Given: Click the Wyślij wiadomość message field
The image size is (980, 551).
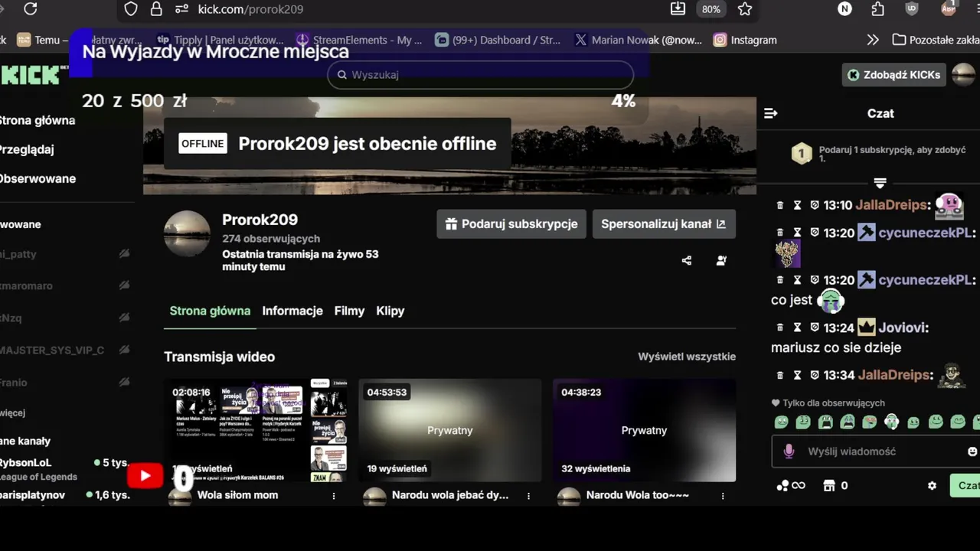Looking at the screenshot, I should coord(877,452).
